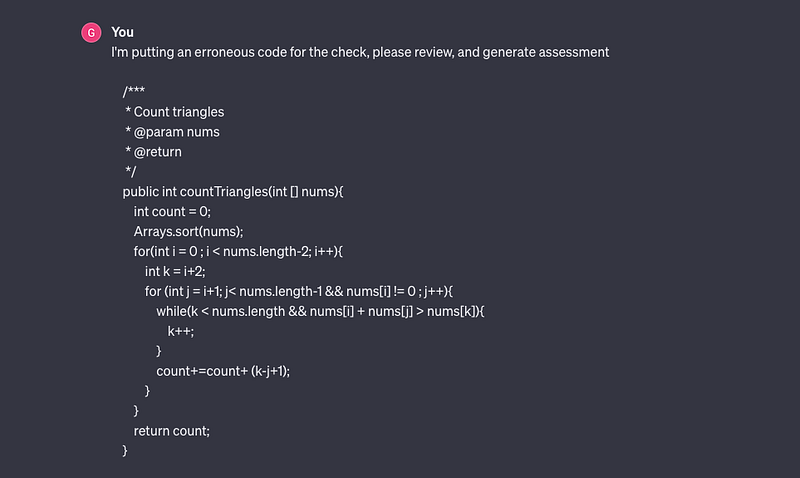Click the "@return" comment line
This screenshot has width=800, height=478.
point(153,152)
